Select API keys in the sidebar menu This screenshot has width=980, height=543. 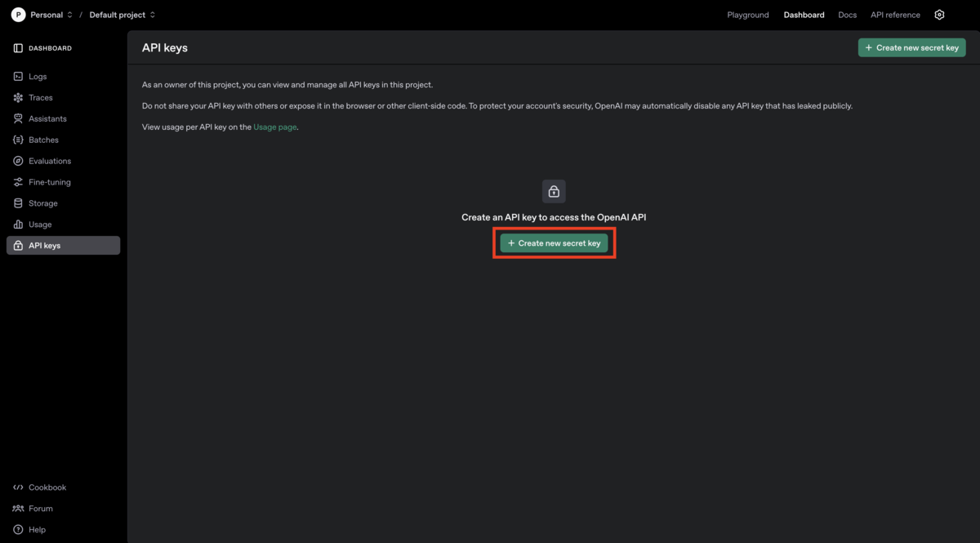[x=63, y=245]
